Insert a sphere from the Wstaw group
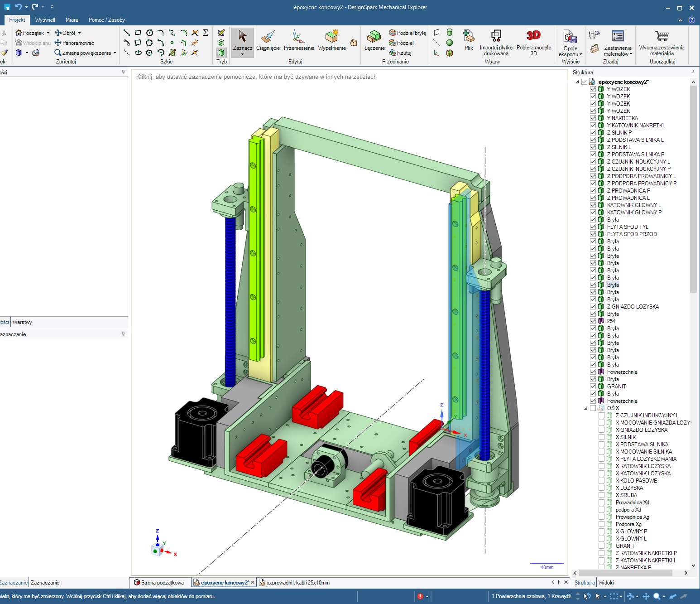This screenshot has height=604, width=700. pos(450,43)
